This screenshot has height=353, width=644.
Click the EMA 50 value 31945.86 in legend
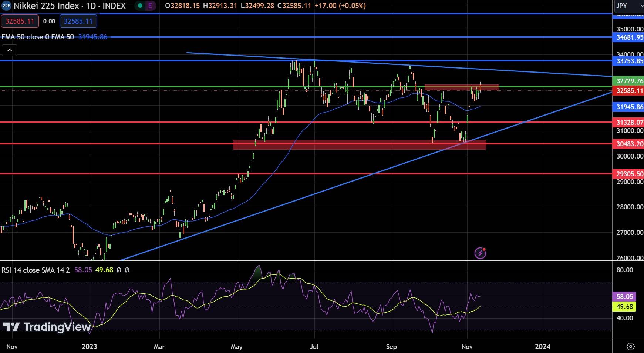click(93, 37)
